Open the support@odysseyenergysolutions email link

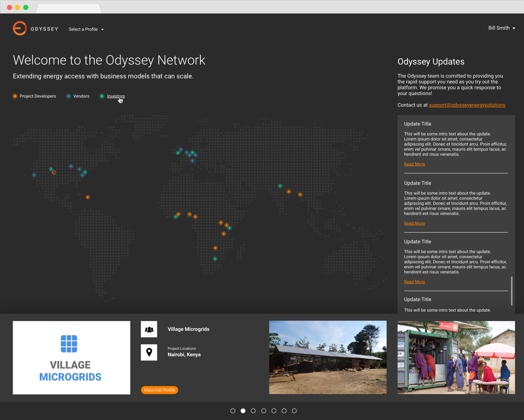pos(467,105)
